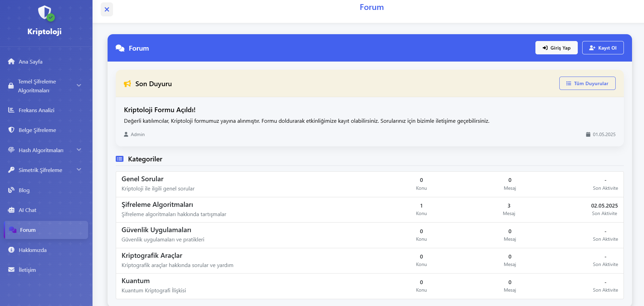Close the sidebar with the X button

click(x=107, y=10)
